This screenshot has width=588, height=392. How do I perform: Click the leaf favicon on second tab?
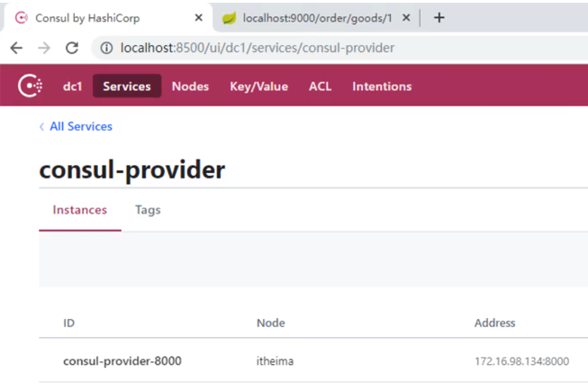[229, 18]
